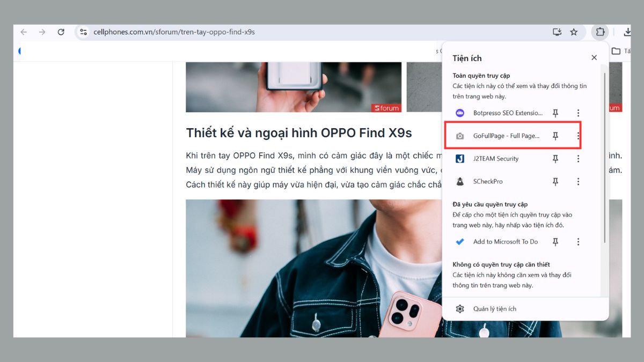Click the gear icon beside Quản lý tiện ích
Viewport: 644px width, 362px height.
click(x=460, y=309)
